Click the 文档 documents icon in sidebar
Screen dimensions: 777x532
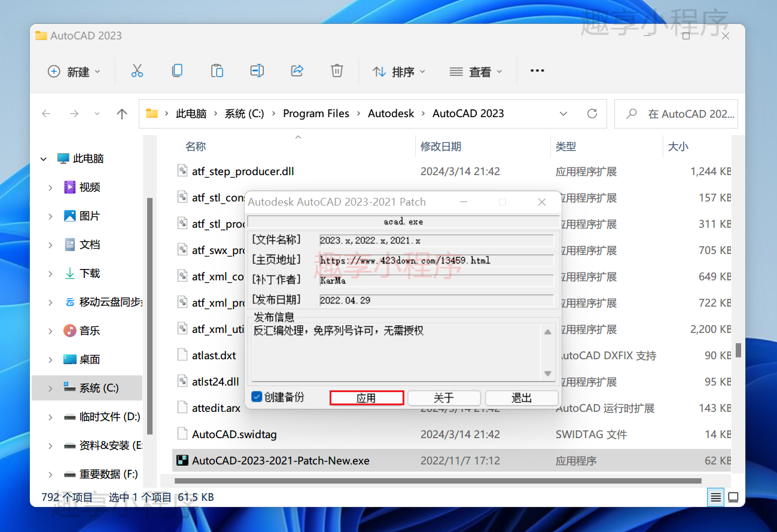point(69,244)
